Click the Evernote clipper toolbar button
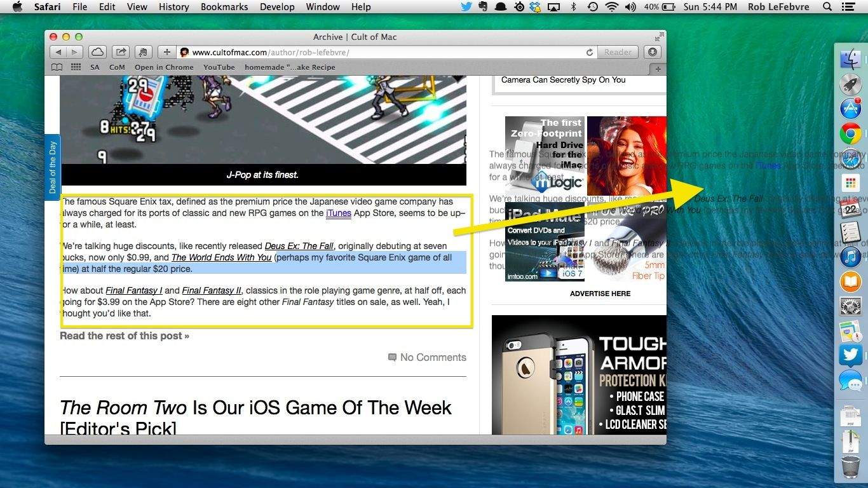The width and height of the screenshot is (868, 488). [x=142, y=52]
